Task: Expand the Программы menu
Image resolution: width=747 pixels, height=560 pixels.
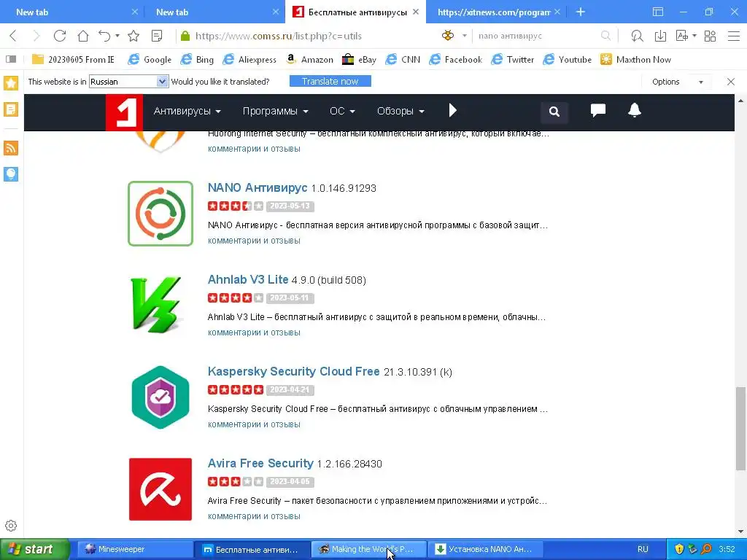Action: (x=275, y=111)
